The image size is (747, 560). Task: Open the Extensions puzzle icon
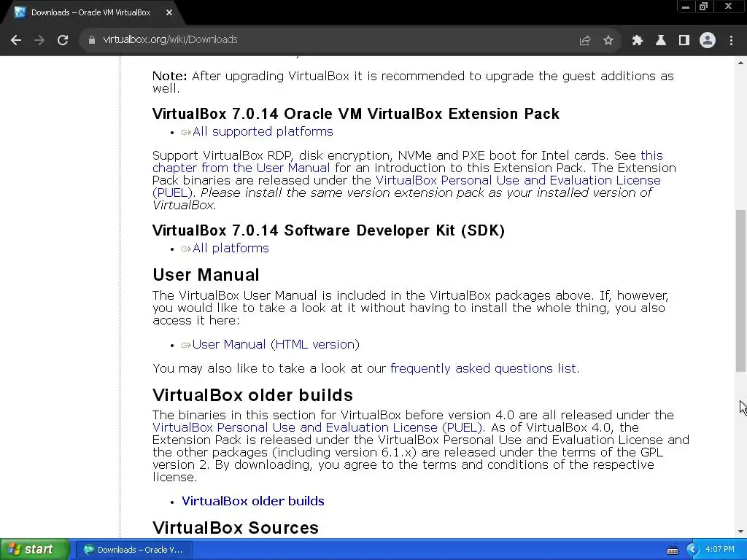point(637,41)
